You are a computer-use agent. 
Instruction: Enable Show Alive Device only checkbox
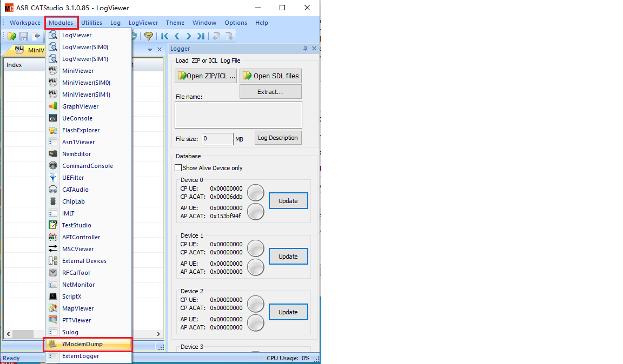(x=178, y=168)
